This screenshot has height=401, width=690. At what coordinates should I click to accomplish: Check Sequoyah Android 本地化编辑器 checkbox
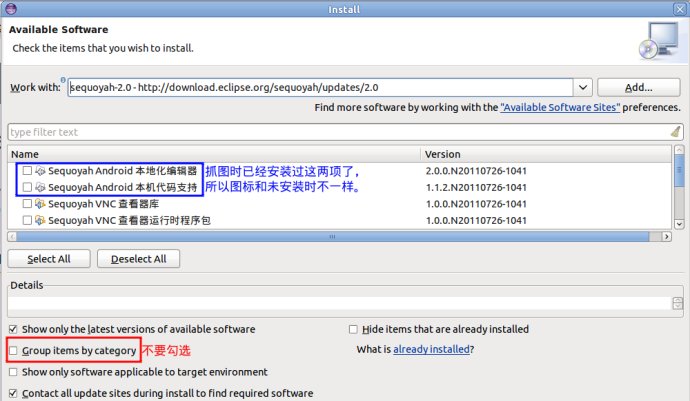click(x=27, y=171)
